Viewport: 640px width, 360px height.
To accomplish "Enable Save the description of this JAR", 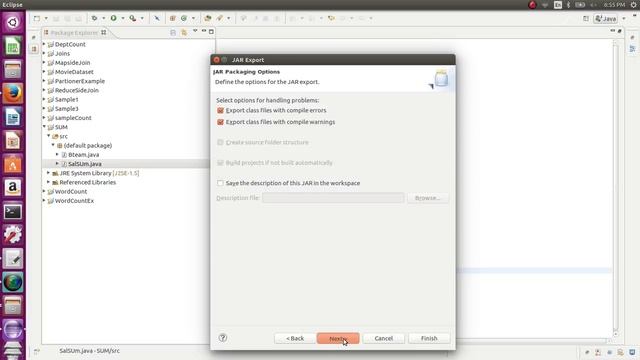I will [x=220, y=183].
